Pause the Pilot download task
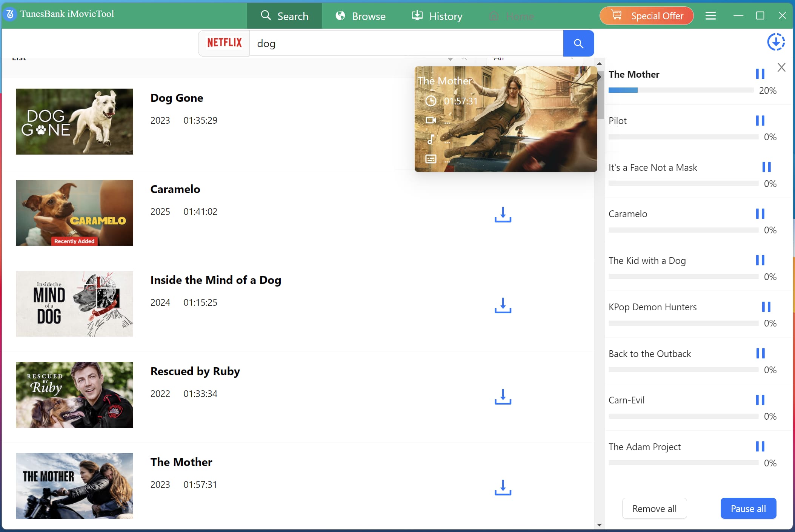795x532 pixels. (761, 120)
